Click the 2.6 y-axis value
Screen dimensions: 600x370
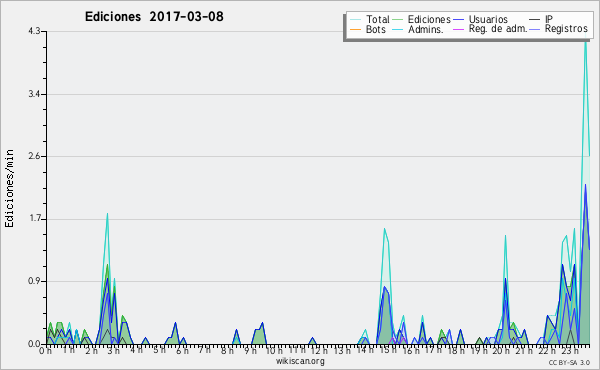(x=34, y=156)
